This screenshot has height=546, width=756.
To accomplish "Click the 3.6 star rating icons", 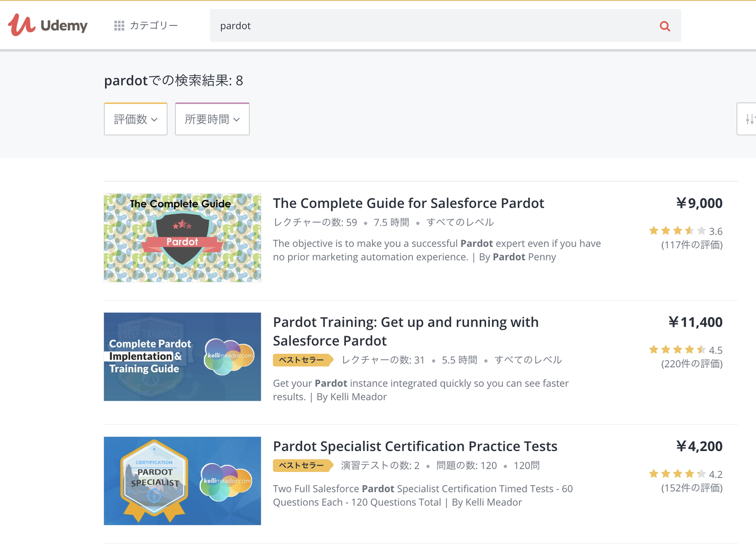I will (x=677, y=231).
